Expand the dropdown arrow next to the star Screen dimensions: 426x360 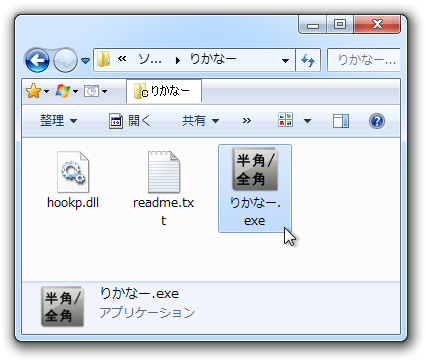pyautogui.click(x=46, y=91)
